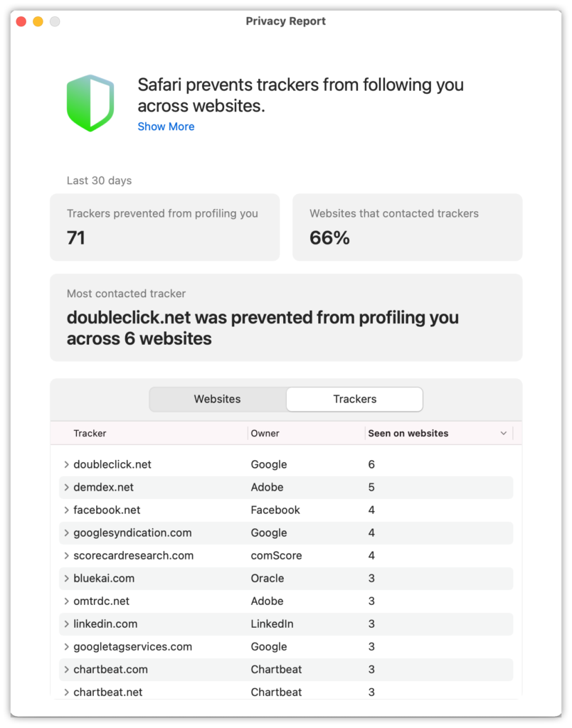The image size is (572, 728).
Task: Toggle sort order on Seen on websites
Action: [x=438, y=433]
